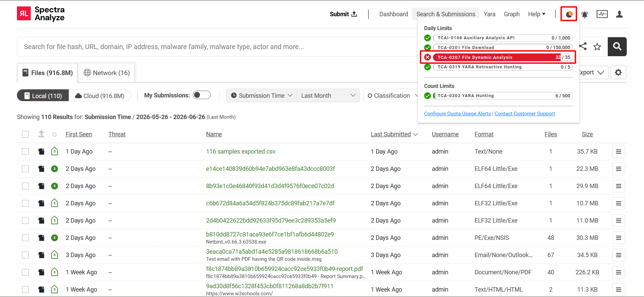Select the Cloud (916.8M) source button
The width and height of the screenshot is (644, 297).
point(100,96)
